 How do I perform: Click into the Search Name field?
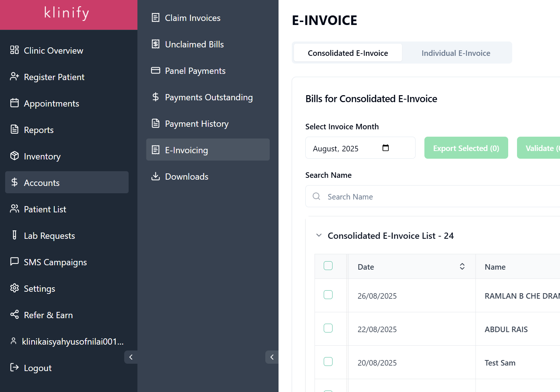[433, 196]
